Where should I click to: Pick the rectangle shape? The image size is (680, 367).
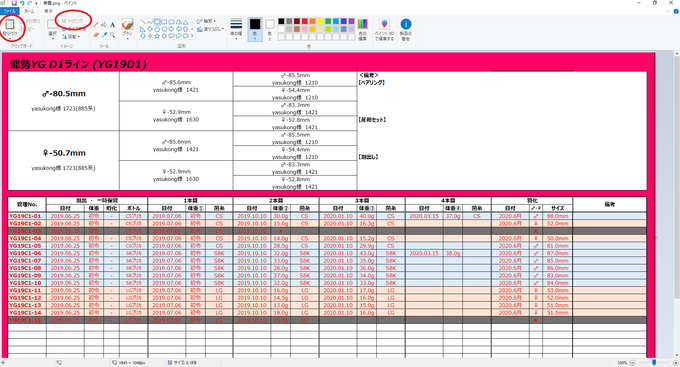click(x=164, y=22)
